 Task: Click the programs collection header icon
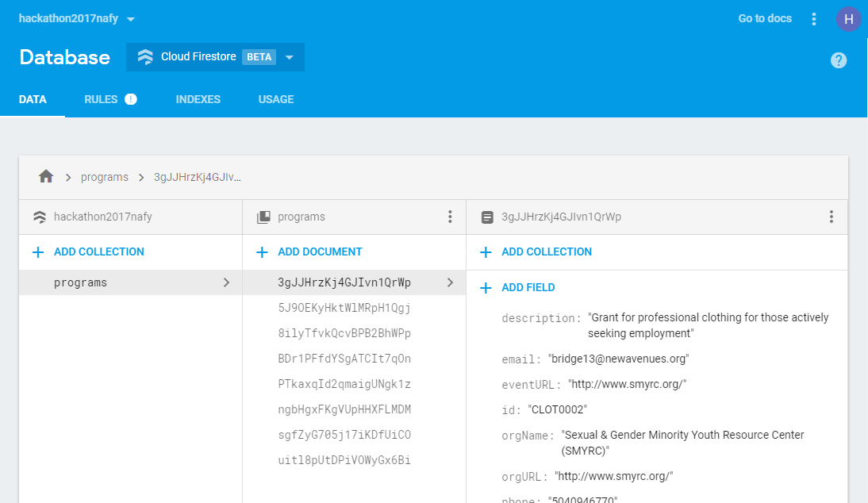point(263,217)
